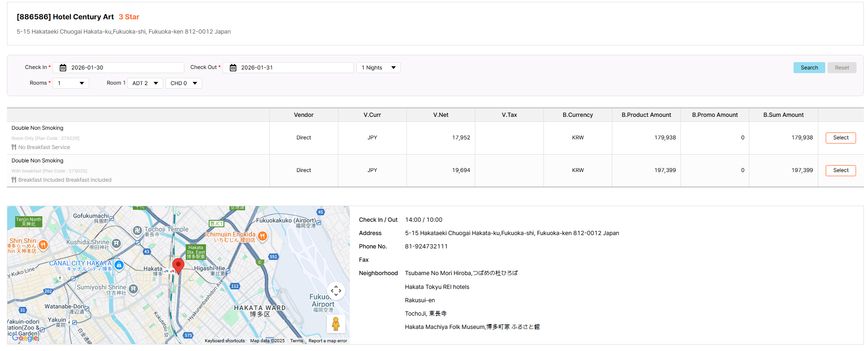
Task: Open the CHD 0 children dropdown
Action: [x=183, y=83]
